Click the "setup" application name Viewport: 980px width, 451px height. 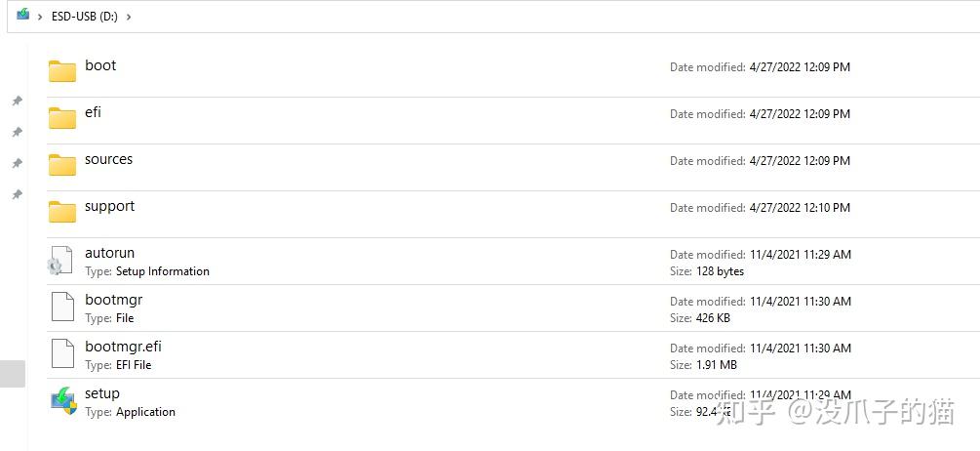click(x=102, y=393)
